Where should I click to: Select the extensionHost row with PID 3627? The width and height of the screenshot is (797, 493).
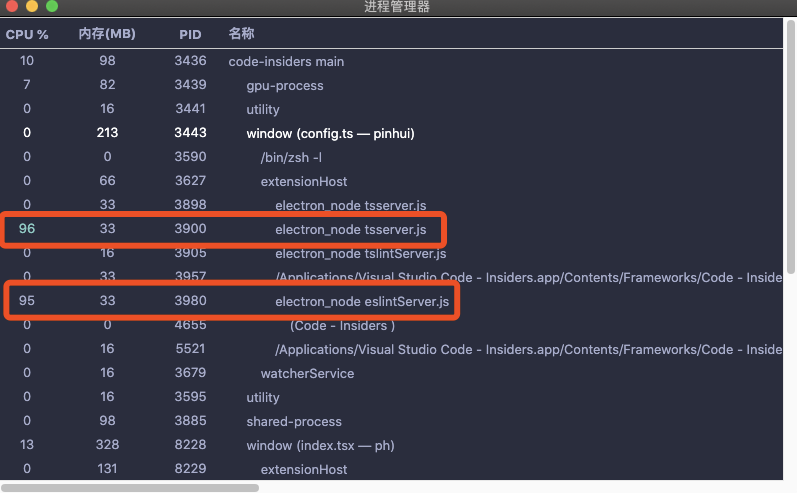(x=391, y=181)
